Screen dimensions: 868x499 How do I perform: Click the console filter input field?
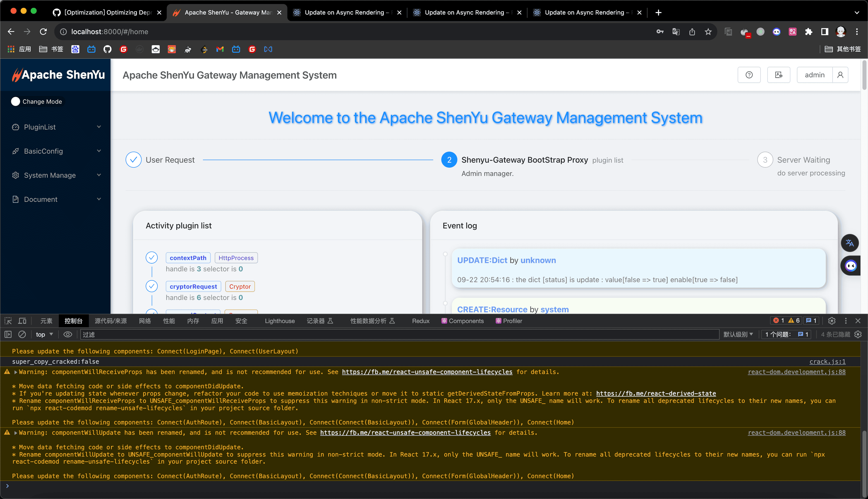coord(398,334)
